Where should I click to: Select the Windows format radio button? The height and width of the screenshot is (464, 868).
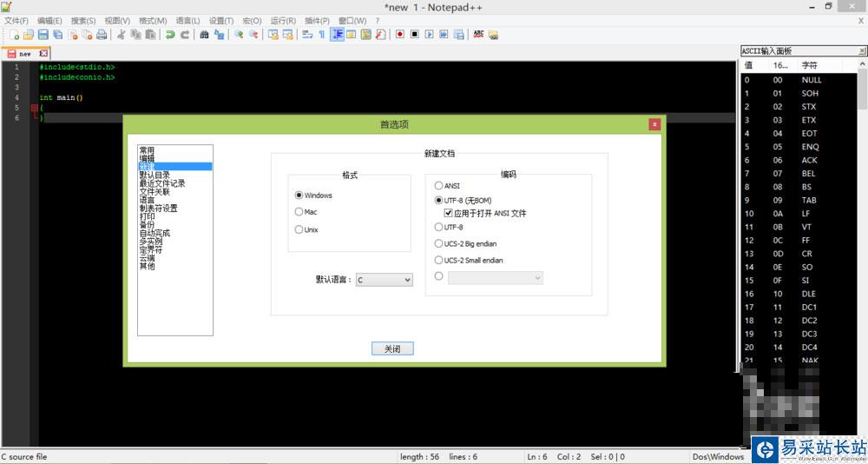pos(299,196)
